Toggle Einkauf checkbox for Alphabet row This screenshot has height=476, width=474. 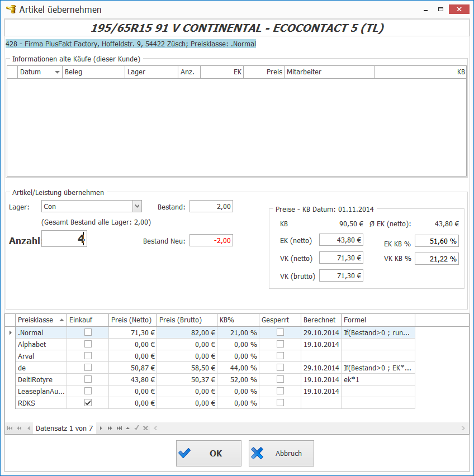tap(88, 344)
